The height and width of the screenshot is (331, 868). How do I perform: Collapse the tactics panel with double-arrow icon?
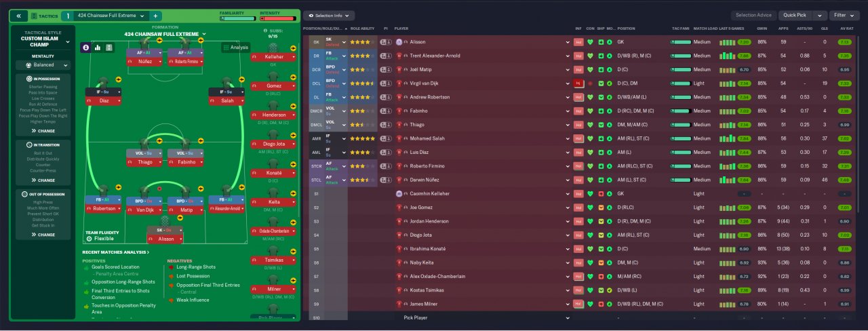[x=18, y=16]
